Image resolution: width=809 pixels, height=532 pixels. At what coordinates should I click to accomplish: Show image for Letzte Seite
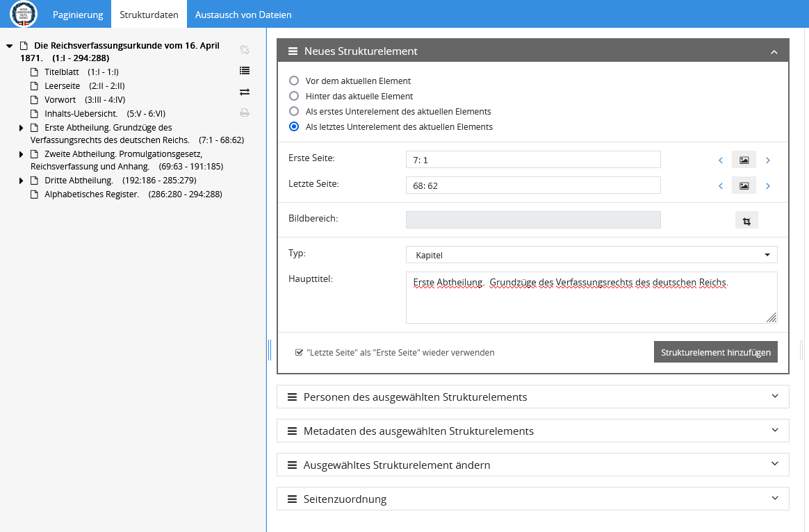(x=744, y=185)
